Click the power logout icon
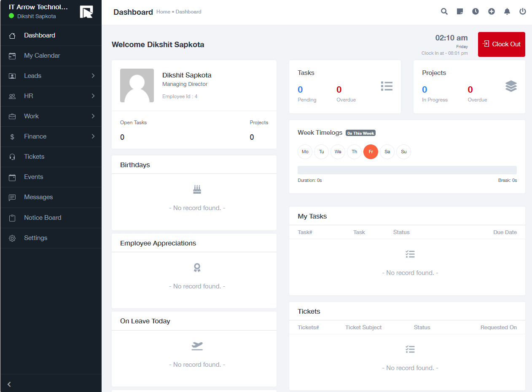The image size is (532, 392). pyautogui.click(x=523, y=11)
